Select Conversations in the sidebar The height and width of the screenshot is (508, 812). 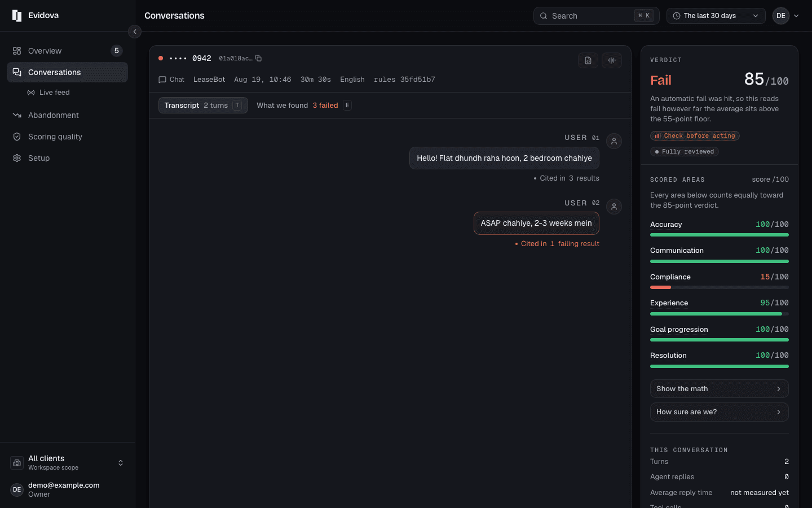click(67, 72)
